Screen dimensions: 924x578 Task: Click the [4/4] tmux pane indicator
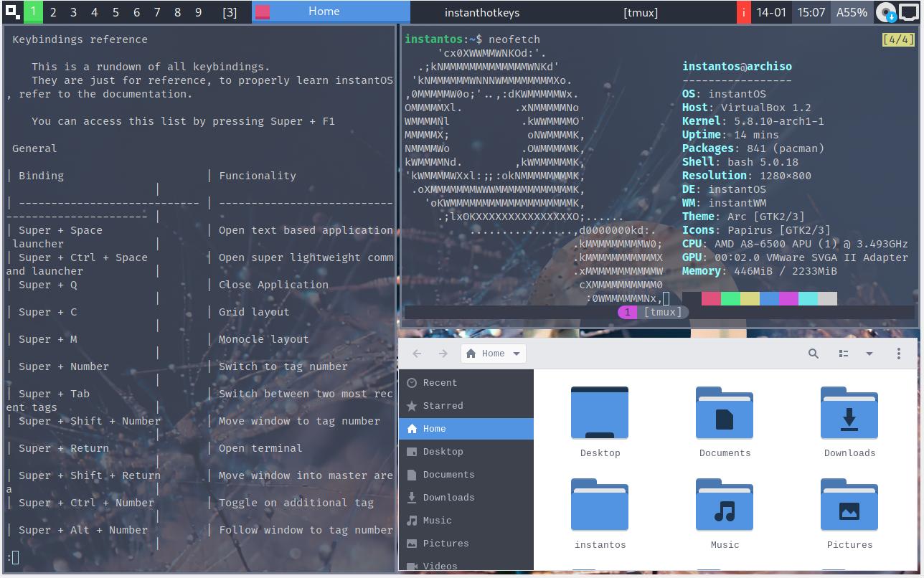pyautogui.click(x=899, y=39)
